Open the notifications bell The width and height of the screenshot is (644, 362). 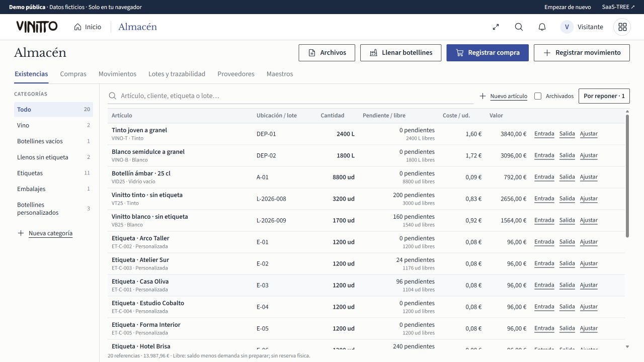click(542, 27)
